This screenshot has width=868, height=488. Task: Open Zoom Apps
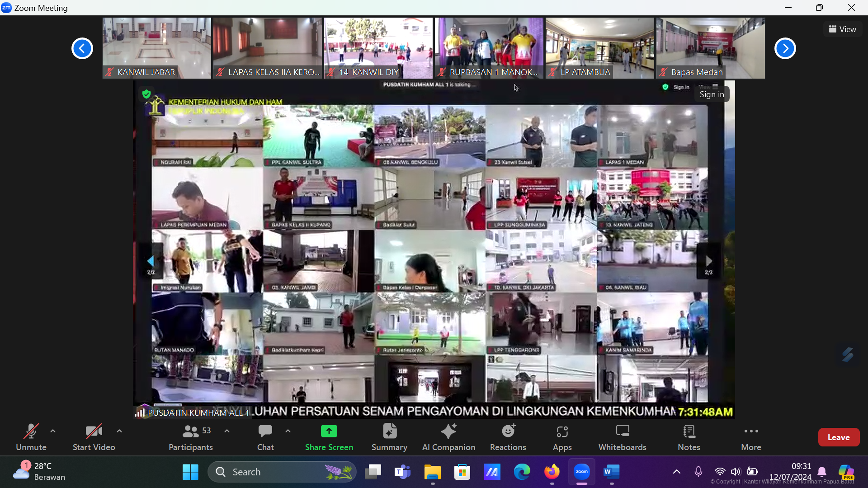pyautogui.click(x=562, y=437)
